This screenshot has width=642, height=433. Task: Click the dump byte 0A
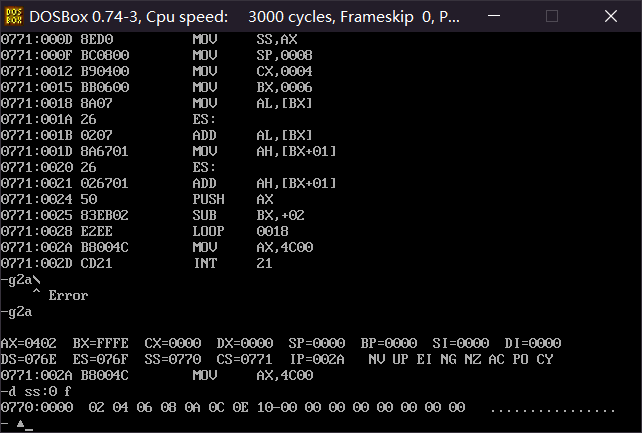(192, 408)
